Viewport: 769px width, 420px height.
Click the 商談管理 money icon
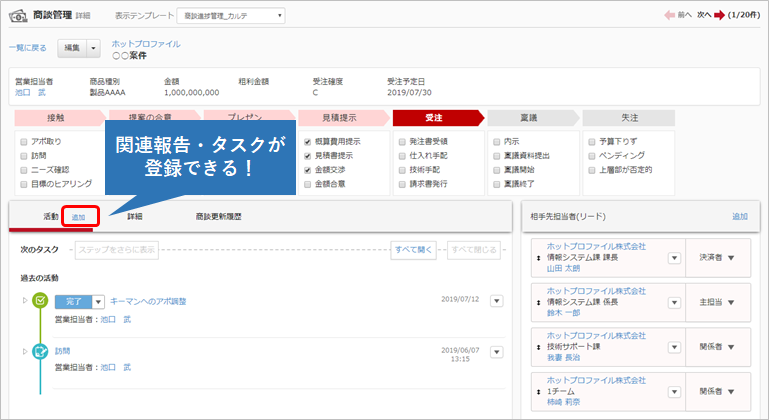(18, 16)
